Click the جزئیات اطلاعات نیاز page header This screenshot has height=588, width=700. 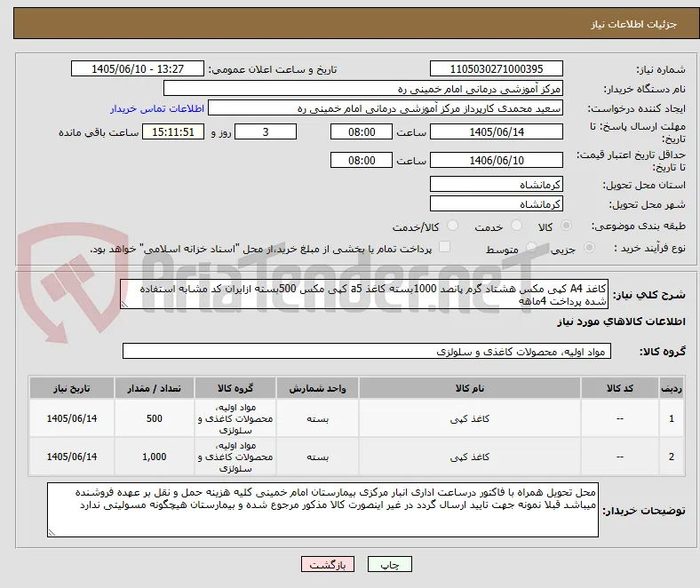(634, 24)
